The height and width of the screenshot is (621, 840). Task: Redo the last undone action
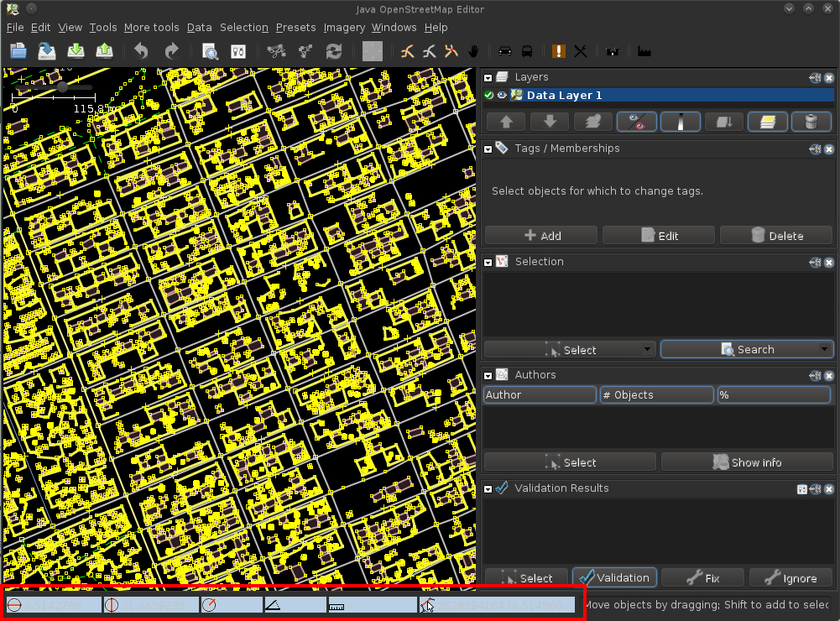pyautogui.click(x=171, y=51)
